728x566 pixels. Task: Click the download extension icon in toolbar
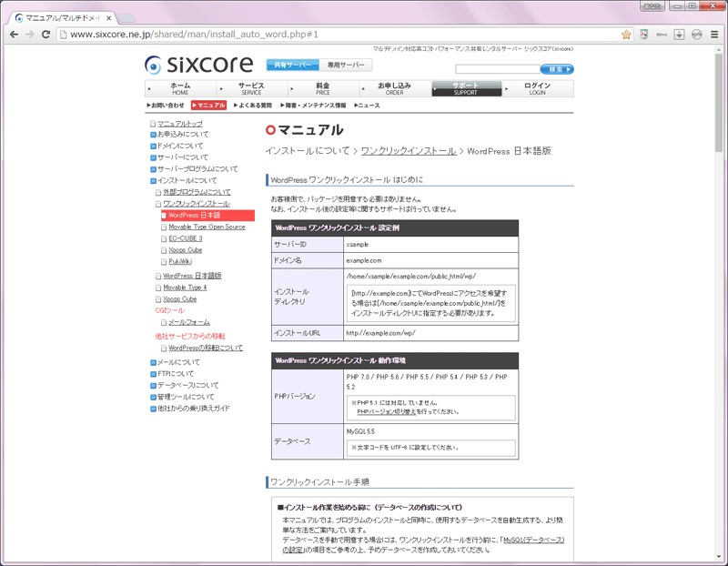click(x=679, y=35)
